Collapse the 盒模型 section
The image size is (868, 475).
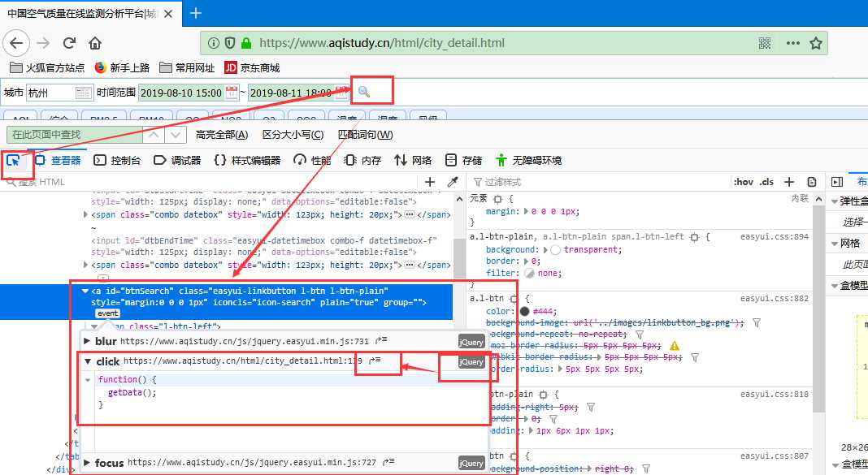(x=835, y=285)
